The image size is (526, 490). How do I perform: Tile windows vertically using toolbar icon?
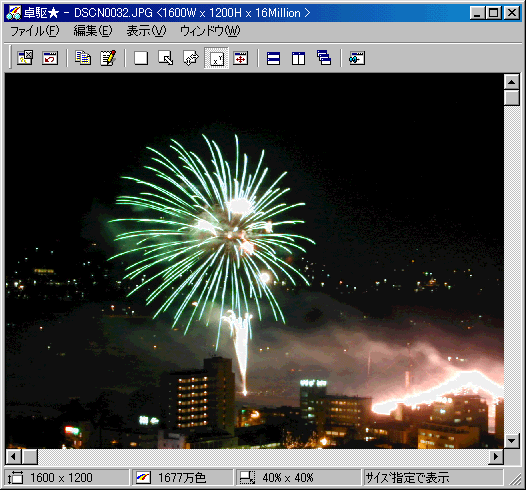click(298, 58)
